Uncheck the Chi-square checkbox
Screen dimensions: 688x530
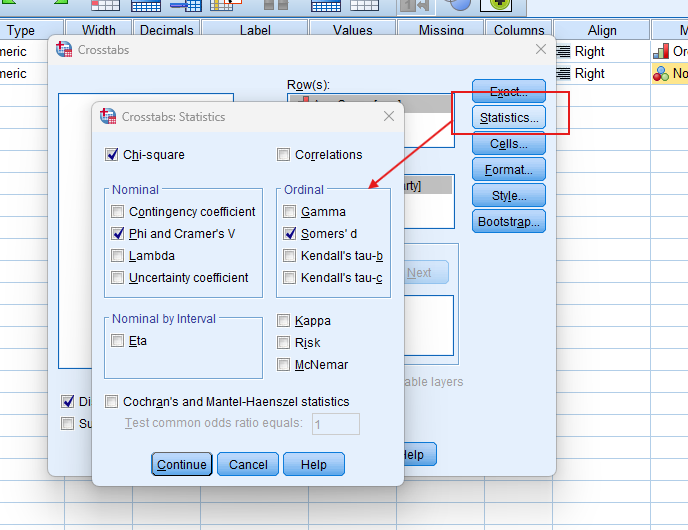coord(112,155)
